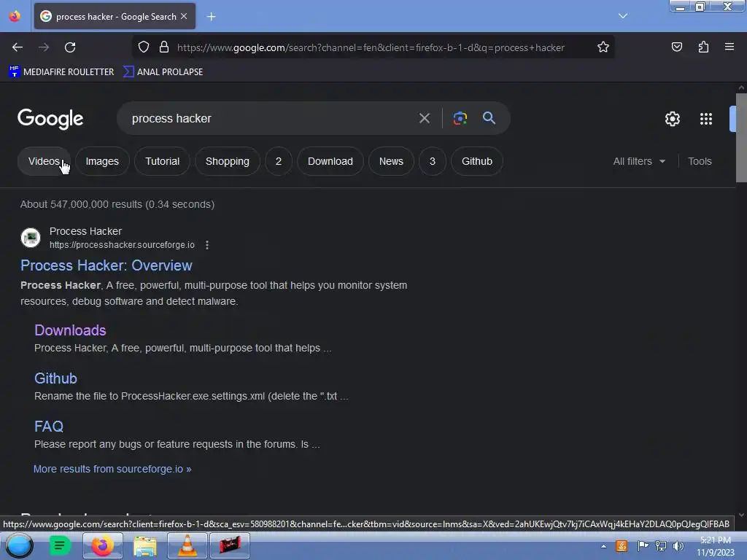747x560 pixels.
Task: Click the taskbar clock showing 5:21 PM
Action: coord(716,546)
